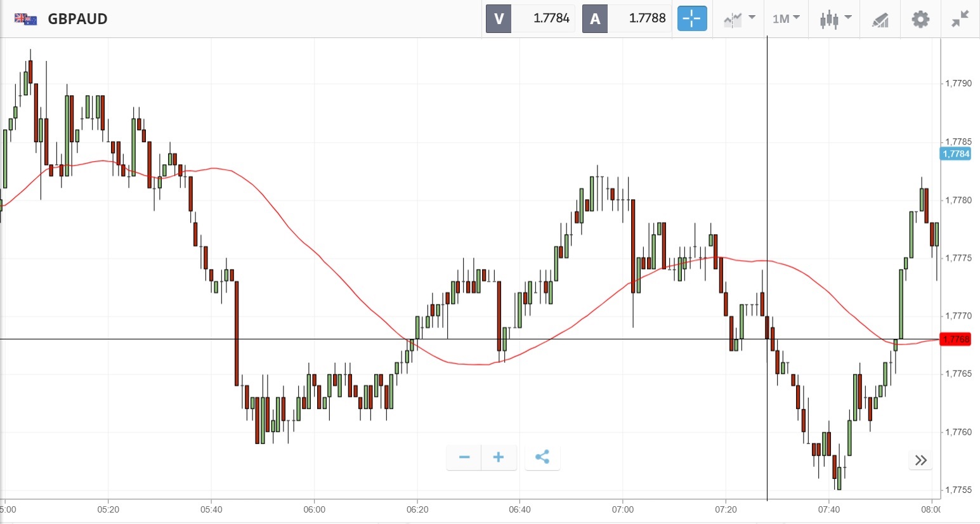Viewport: 980px width, 524px height.
Task: Expand the candlestick chart type dropdown
Action: (x=835, y=19)
